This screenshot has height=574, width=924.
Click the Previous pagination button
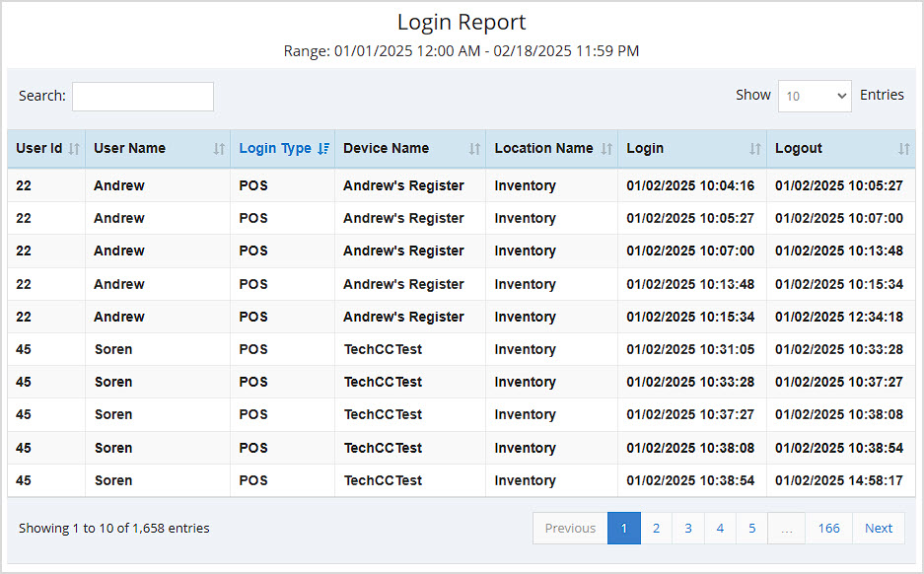[x=570, y=529]
